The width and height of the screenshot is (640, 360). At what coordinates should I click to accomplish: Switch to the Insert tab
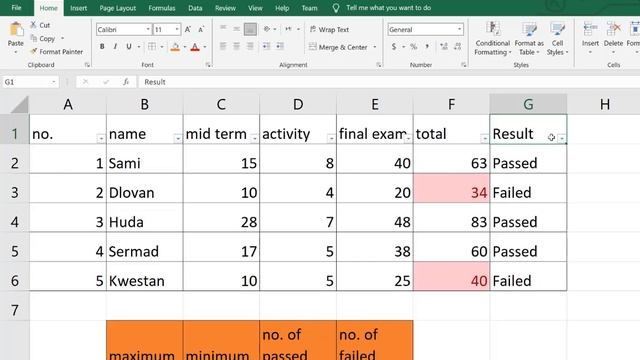(x=78, y=8)
